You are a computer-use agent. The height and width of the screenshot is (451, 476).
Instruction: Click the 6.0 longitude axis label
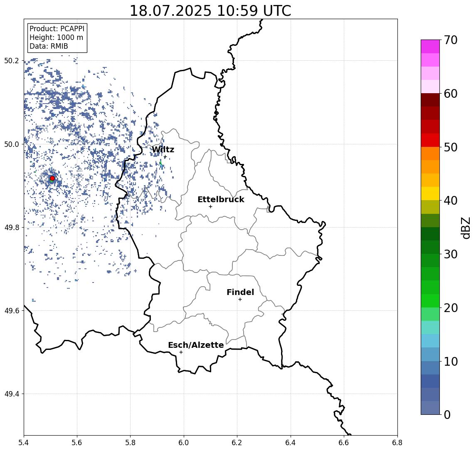184,443
